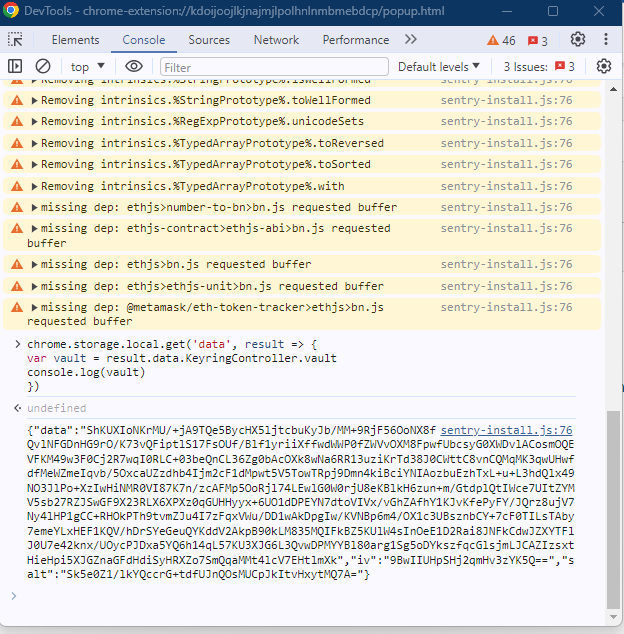Click the undefined return value
The image size is (624, 634).
57,408
